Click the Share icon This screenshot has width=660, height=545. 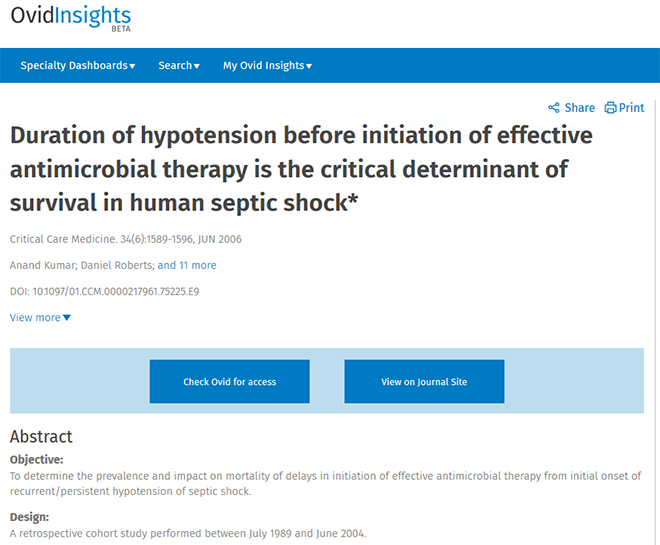[554, 108]
